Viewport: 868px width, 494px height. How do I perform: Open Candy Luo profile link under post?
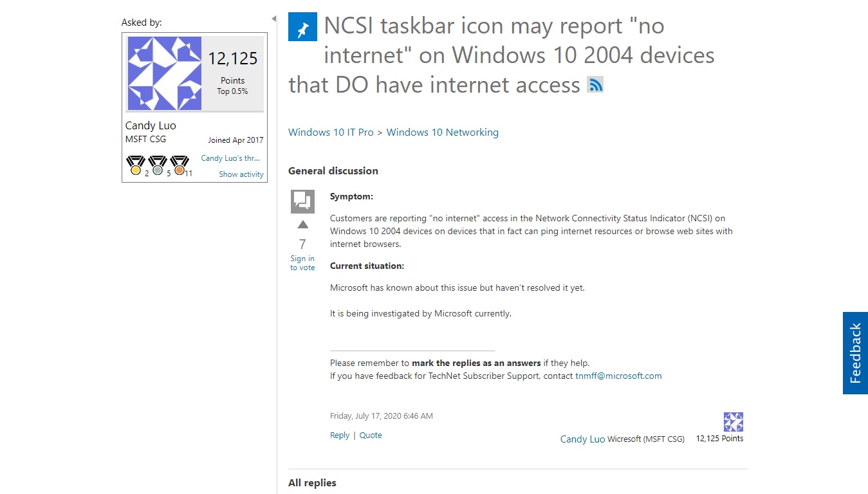coord(582,439)
